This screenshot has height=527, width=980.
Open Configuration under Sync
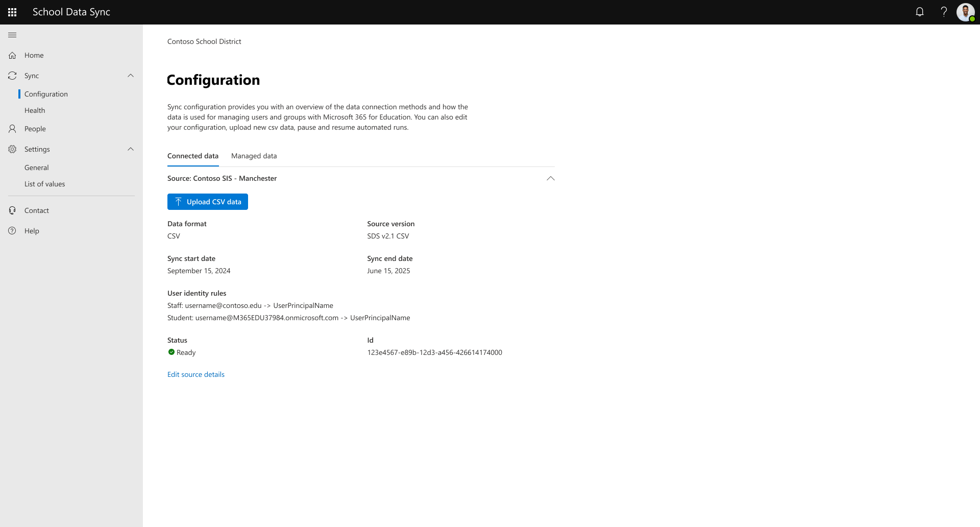pyautogui.click(x=46, y=94)
